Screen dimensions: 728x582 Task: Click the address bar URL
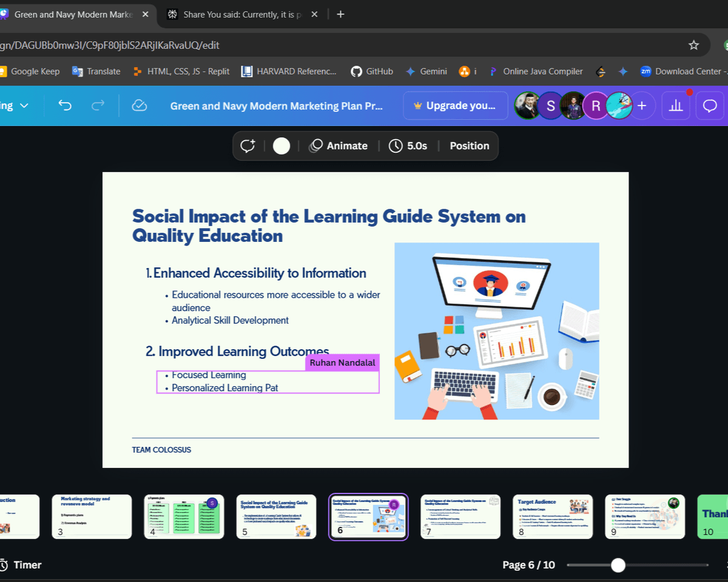109,45
